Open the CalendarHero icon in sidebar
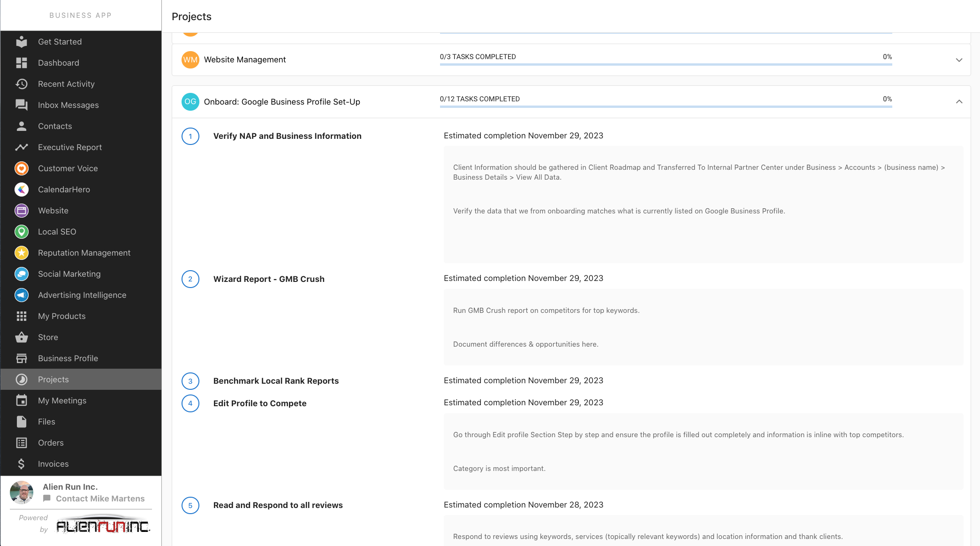 (22, 190)
